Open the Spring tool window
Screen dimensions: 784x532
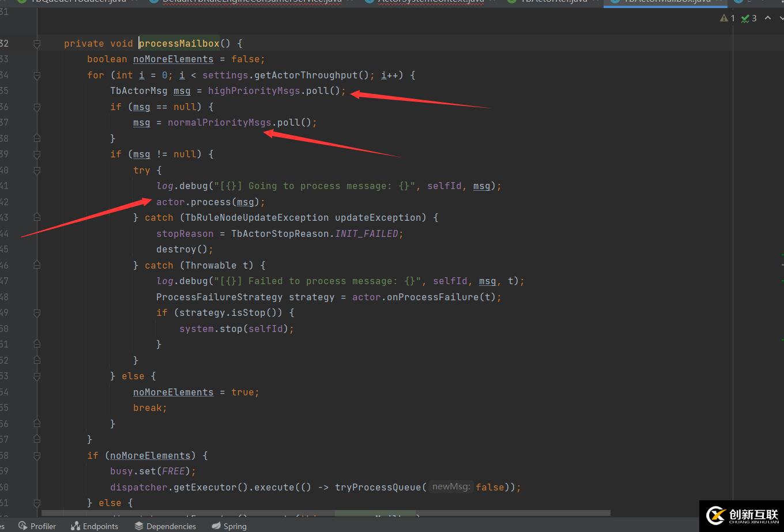pos(229,526)
